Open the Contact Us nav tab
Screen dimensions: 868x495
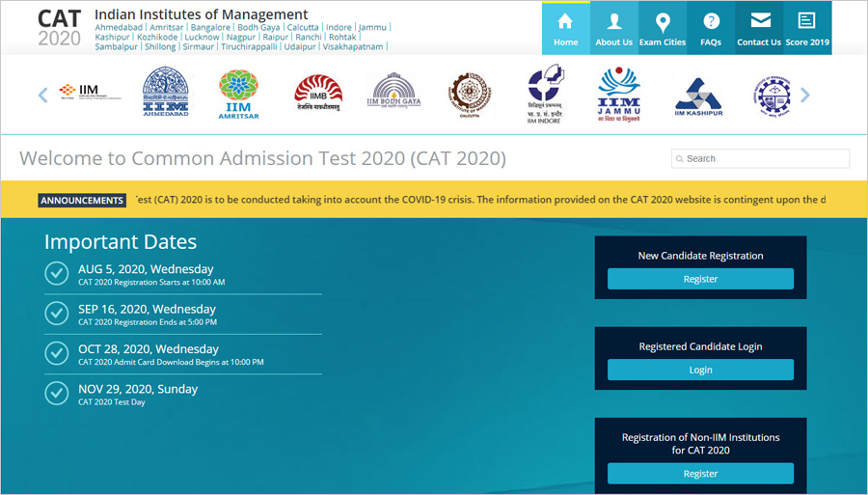point(759,28)
